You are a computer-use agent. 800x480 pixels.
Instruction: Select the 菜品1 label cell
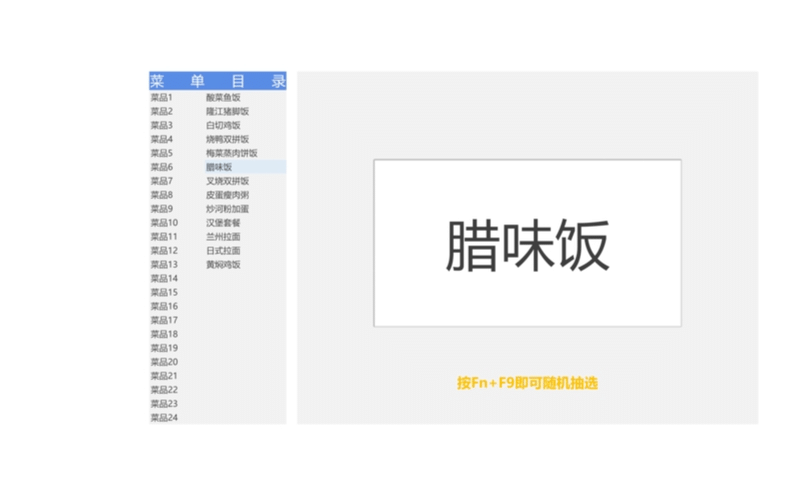[x=162, y=98]
